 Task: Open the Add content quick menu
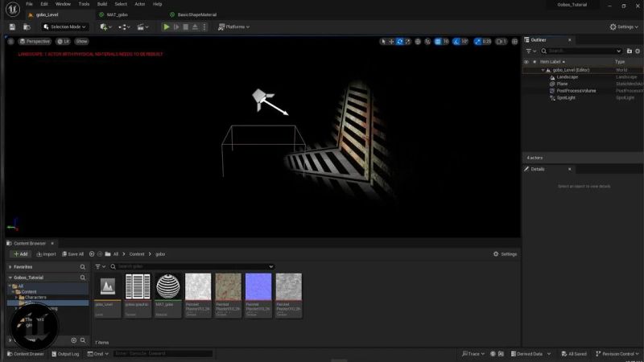coord(105,27)
